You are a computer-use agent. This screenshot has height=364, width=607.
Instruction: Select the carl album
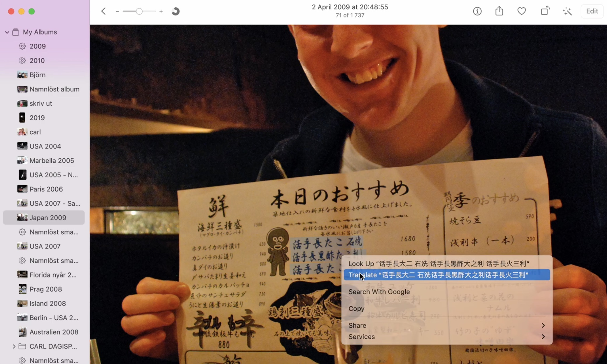(x=44, y=132)
